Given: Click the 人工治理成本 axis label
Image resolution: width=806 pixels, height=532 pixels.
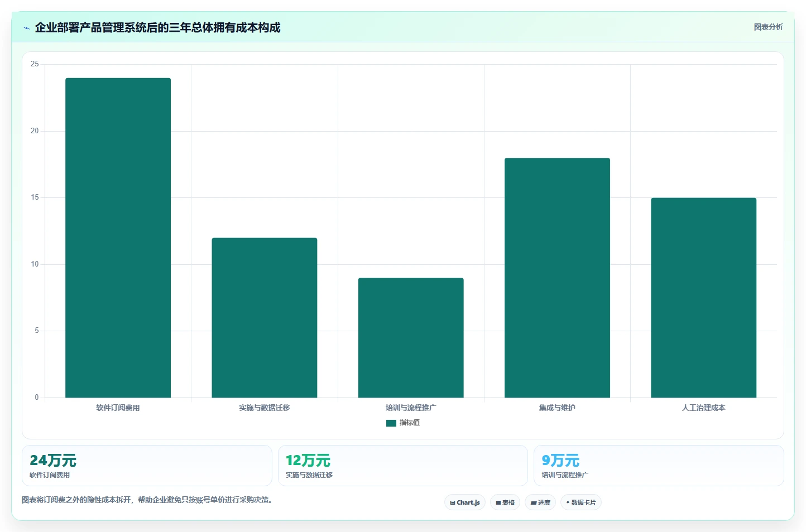Looking at the screenshot, I should point(703,408).
